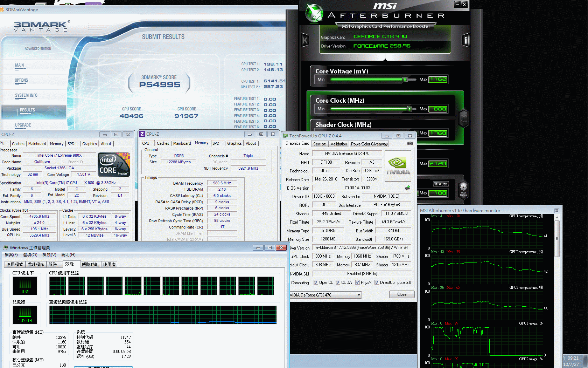Click the NVIDIA logo in GPU-Z
This screenshot has width=588, height=368.
pyautogui.click(x=398, y=166)
